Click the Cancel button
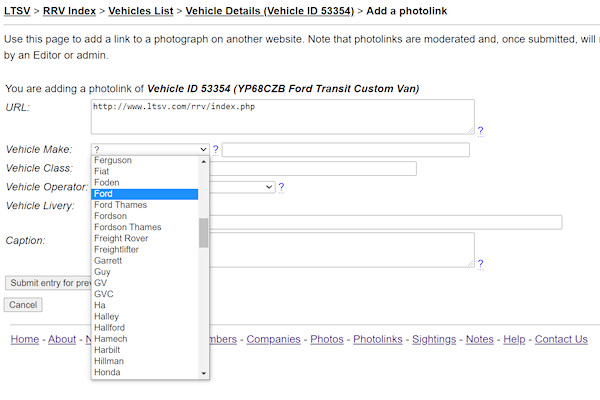 (23, 304)
